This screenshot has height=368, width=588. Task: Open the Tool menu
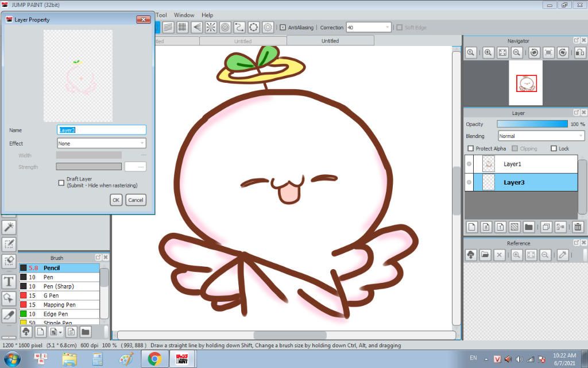[x=161, y=15]
